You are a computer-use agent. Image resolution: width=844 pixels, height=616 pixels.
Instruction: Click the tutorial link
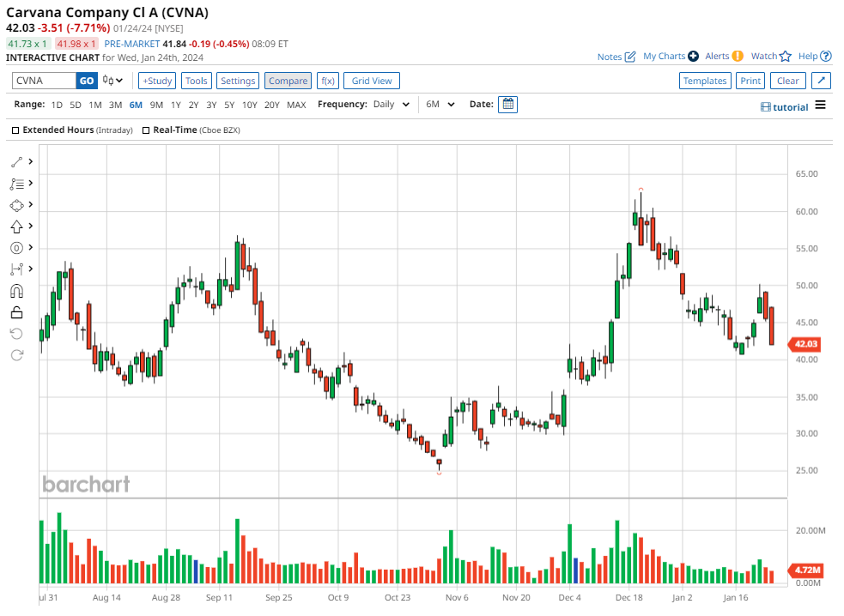tap(790, 107)
